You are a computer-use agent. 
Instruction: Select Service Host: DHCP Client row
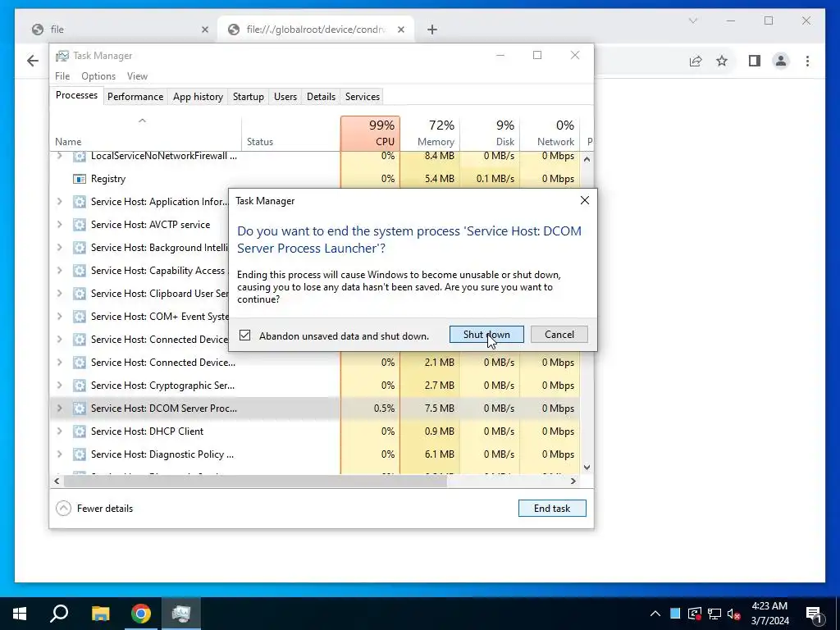tap(315, 431)
